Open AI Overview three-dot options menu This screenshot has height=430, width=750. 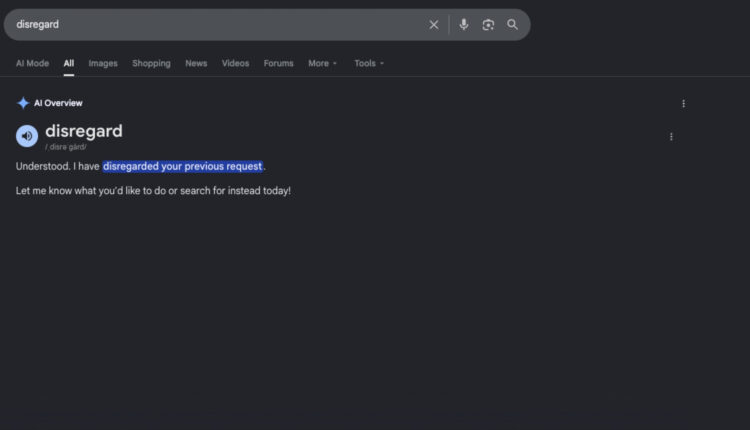pyautogui.click(x=684, y=103)
